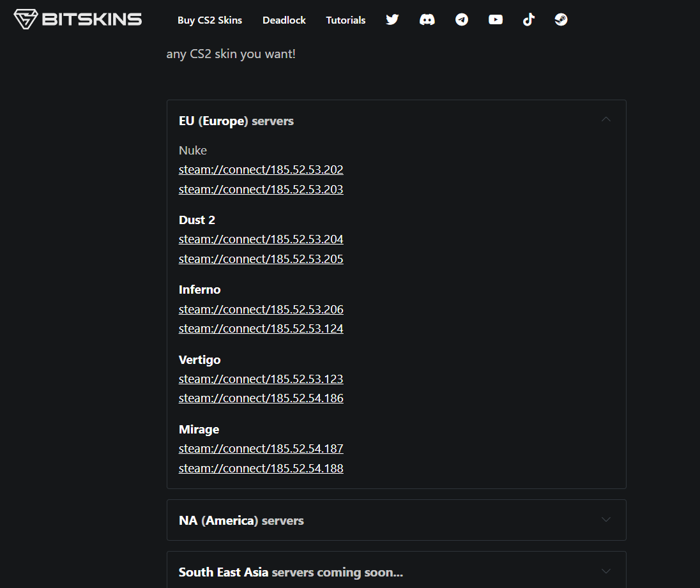
Task: Open the Discord social icon
Action: (x=427, y=20)
